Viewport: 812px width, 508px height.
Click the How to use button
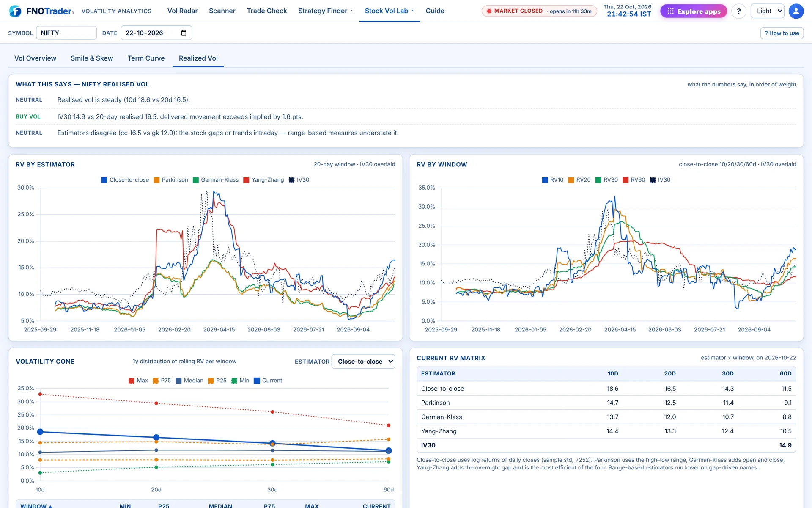point(782,33)
